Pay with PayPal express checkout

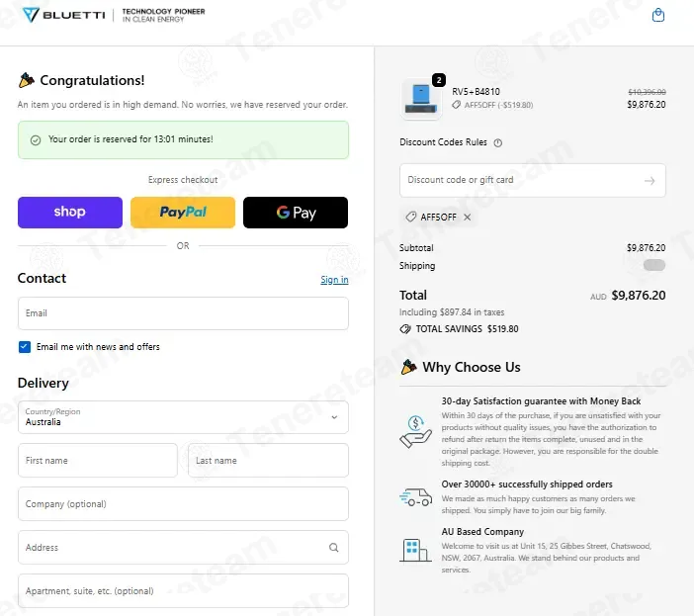tap(183, 213)
